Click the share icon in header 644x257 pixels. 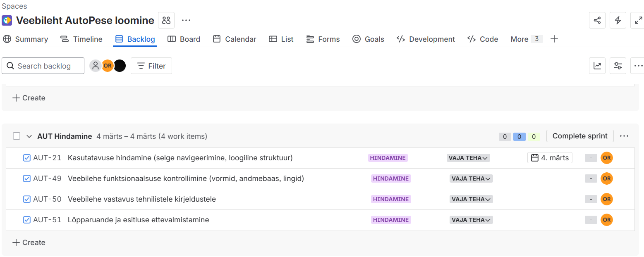click(x=597, y=20)
